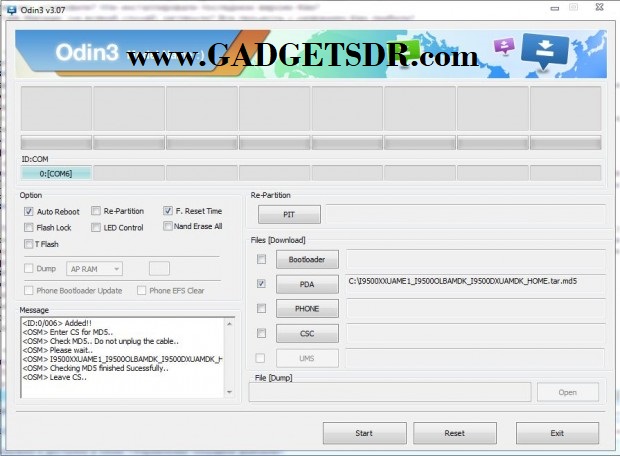
Task: Click the CSC file button
Action: 307,333
